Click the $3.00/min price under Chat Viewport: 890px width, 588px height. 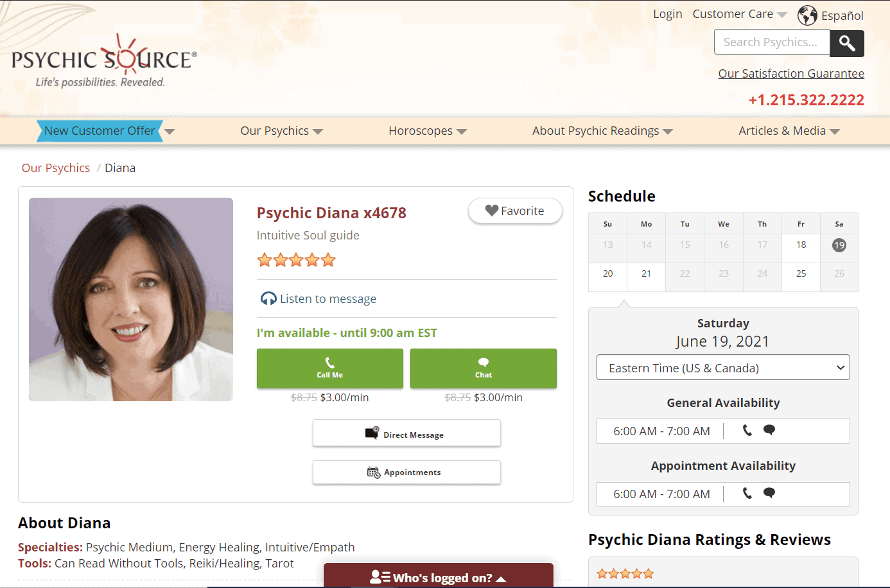[x=498, y=398]
